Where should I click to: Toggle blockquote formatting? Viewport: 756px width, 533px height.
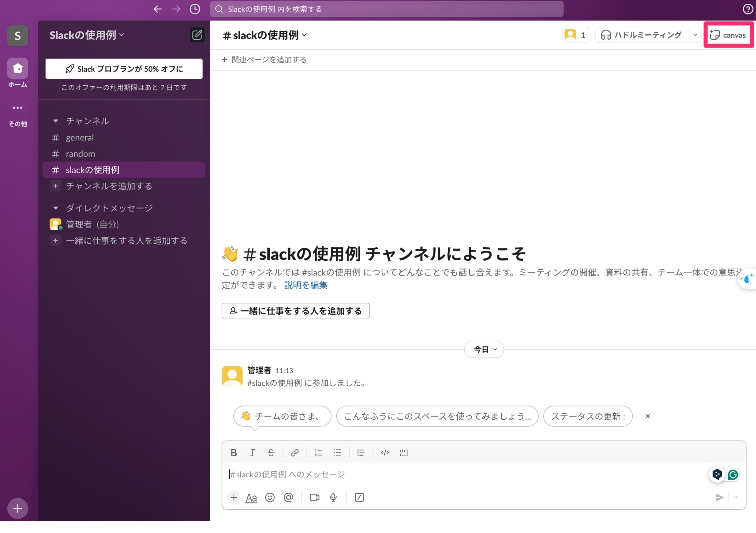tap(361, 453)
